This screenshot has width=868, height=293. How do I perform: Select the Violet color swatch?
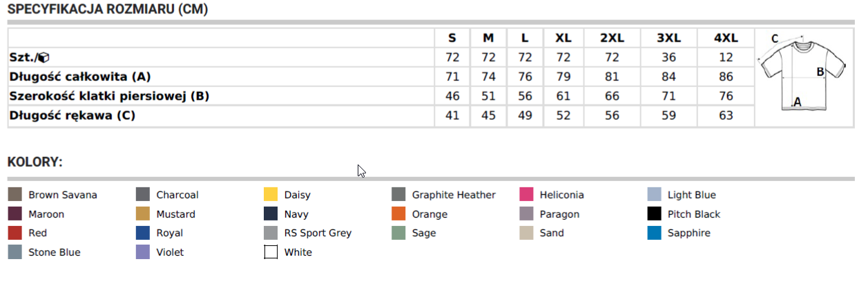143,252
